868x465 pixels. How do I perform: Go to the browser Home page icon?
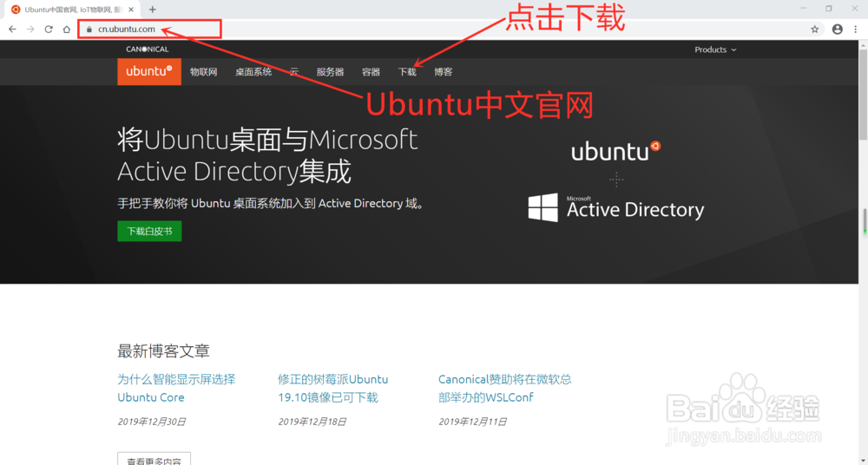coord(67,29)
